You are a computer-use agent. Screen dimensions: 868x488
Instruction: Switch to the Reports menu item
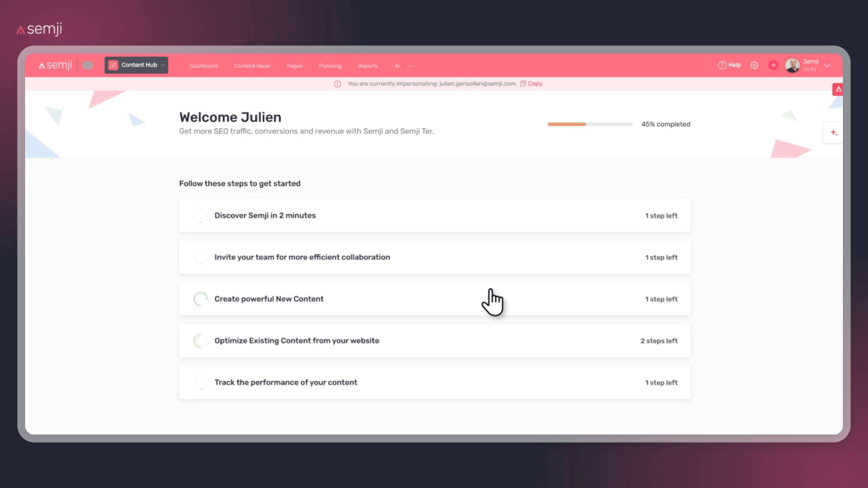[x=368, y=66]
